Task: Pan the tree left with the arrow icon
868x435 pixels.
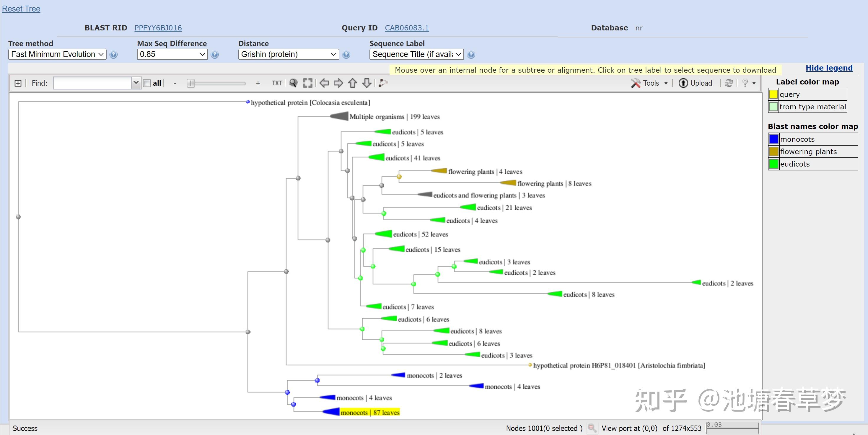Action: tap(324, 83)
